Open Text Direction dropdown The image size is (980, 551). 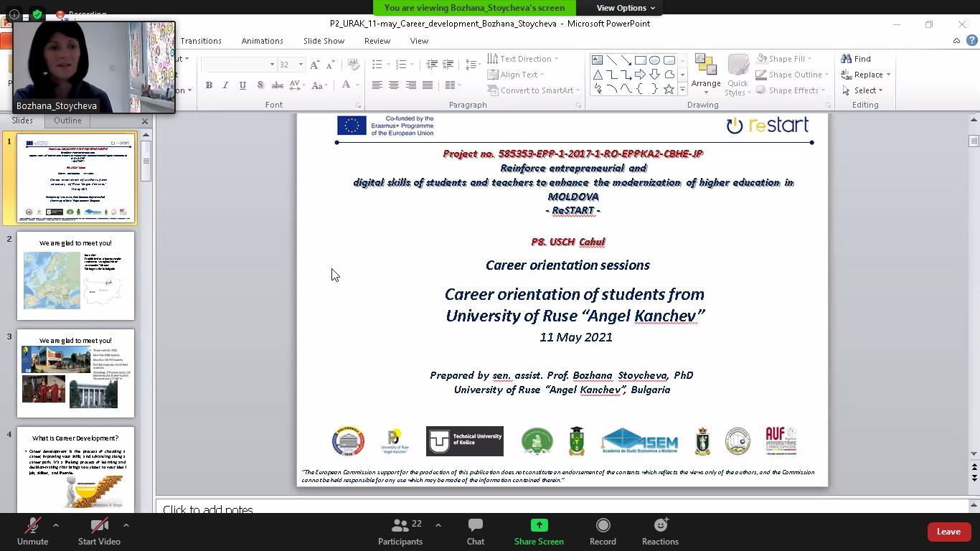[522, 59]
